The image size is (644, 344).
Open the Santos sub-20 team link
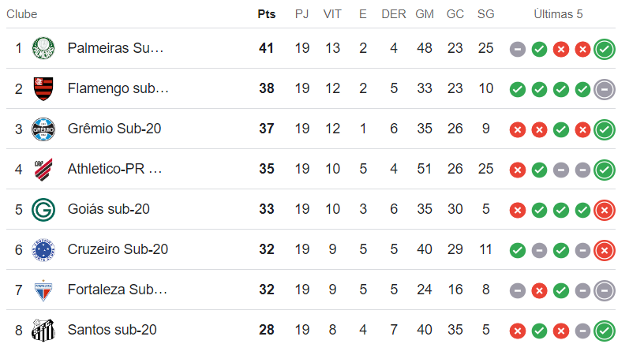(x=112, y=330)
